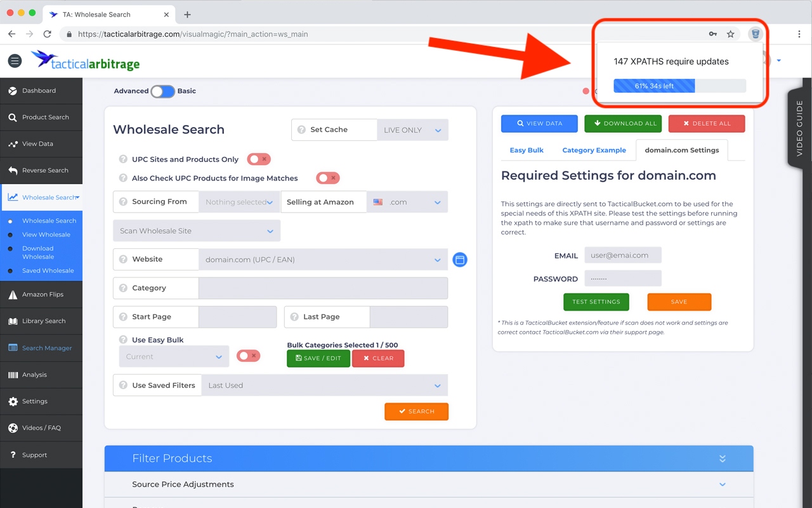This screenshot has width=812, height=508.
Task: Switch to the Category Example tab
Action: tap(594, 150)
